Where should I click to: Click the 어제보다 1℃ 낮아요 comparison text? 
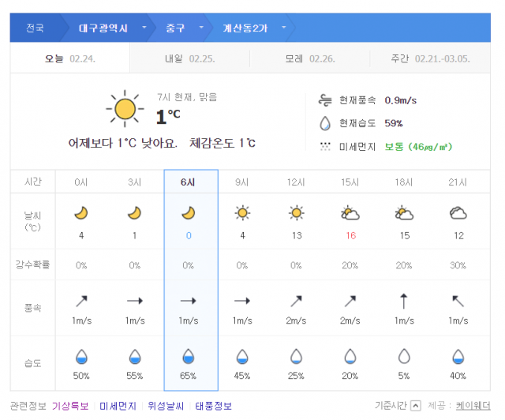click(123, 143)
